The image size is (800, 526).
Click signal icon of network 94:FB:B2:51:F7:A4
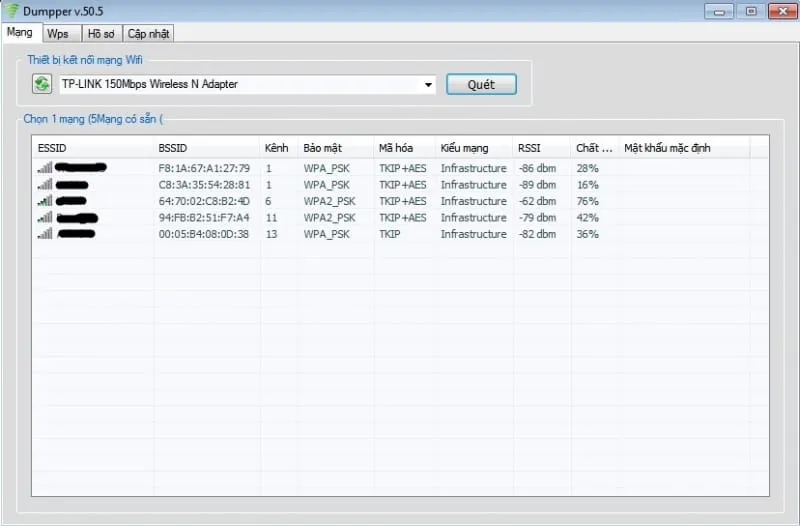44,217
